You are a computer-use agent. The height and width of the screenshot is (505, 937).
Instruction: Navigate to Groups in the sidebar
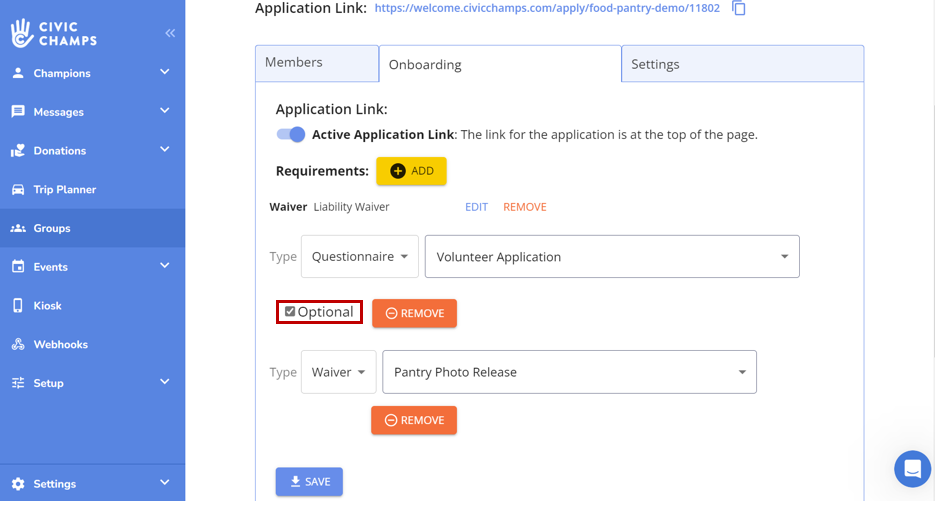(51, 229)
